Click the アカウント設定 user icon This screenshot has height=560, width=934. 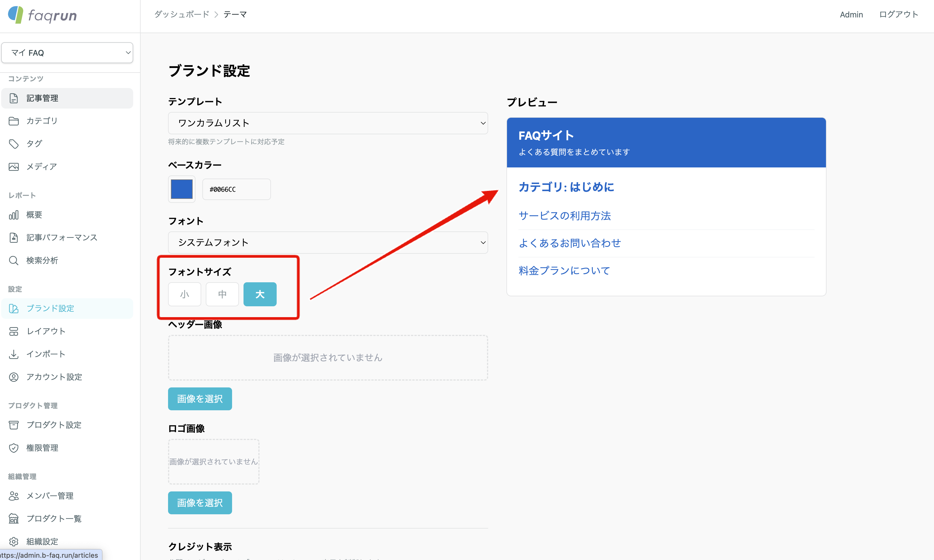(14, 377)
